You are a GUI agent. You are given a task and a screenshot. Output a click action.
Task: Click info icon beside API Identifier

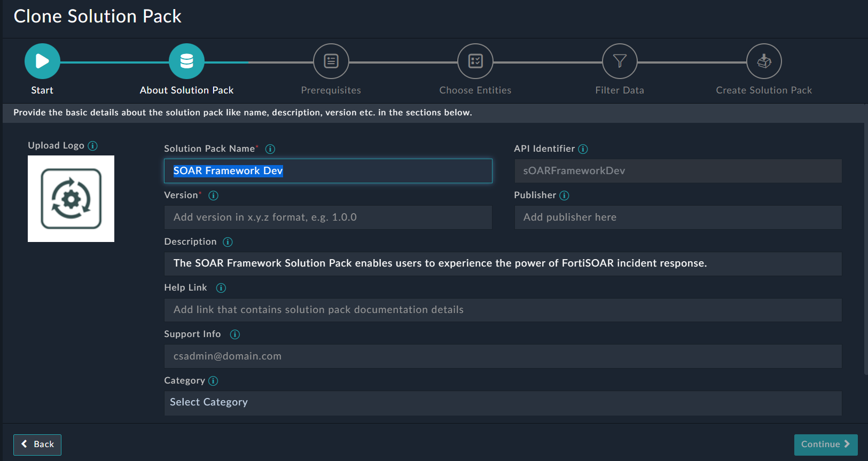coord(583,149)
